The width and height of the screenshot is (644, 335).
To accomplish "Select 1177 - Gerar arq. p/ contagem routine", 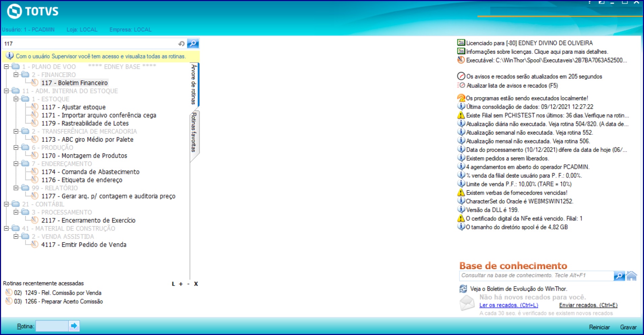I will [108, 196].
